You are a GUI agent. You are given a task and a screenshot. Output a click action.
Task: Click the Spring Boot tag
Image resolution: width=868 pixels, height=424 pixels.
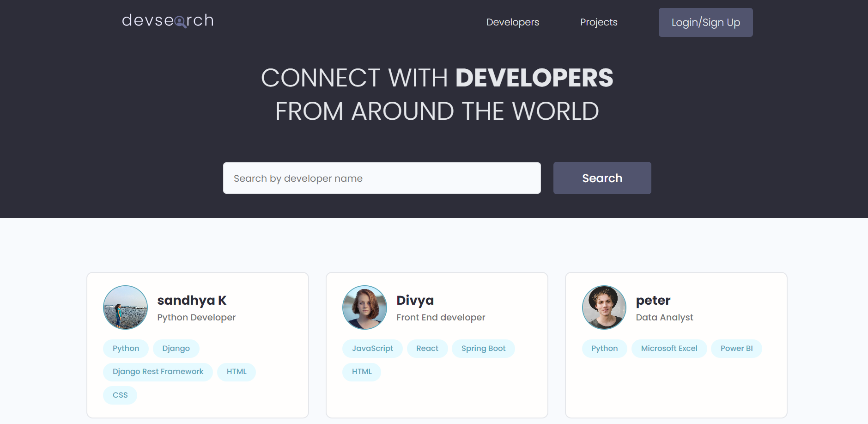coord(483,348)
